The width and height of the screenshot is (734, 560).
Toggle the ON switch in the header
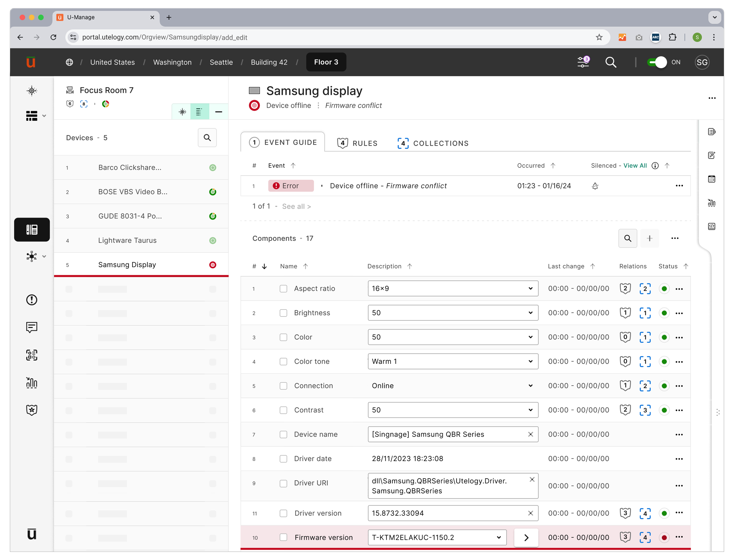pos(657,62)
